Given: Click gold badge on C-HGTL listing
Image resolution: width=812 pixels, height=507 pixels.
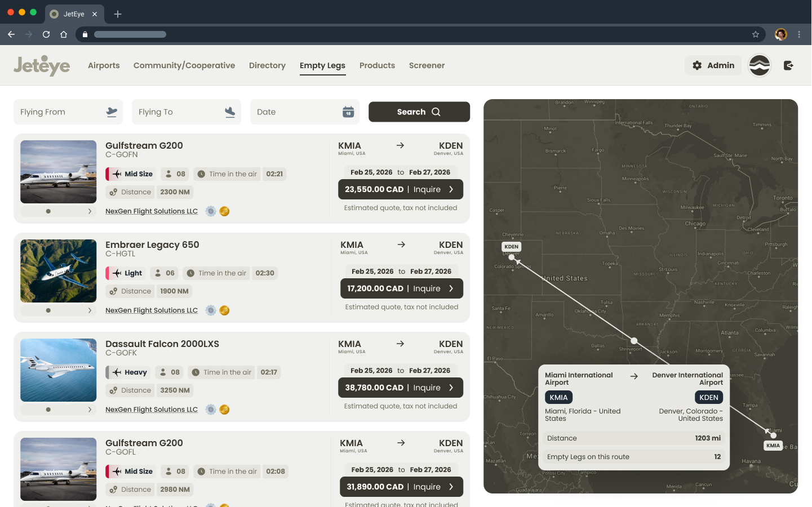Looking at the screenshot, I should tap(224, 310).
